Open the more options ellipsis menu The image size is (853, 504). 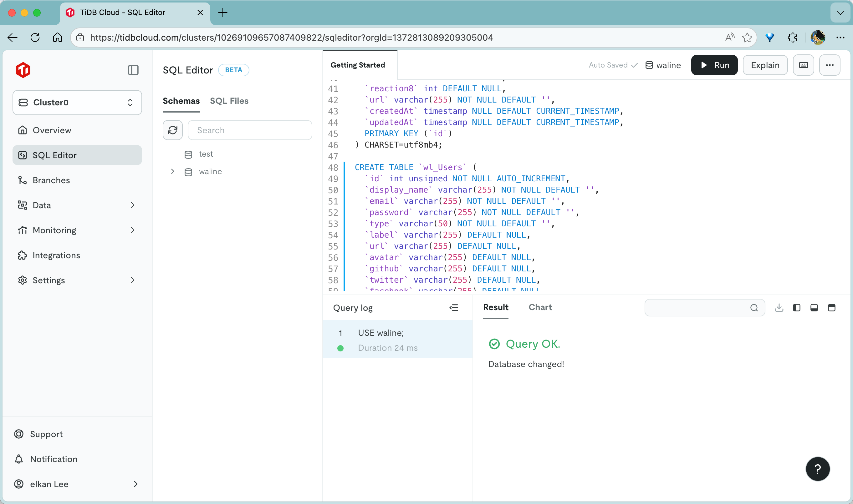click(830, 65)
